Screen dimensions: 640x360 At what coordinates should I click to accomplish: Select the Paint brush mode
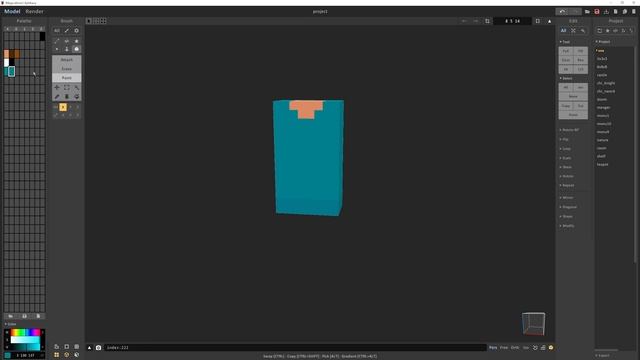pyautogui.click(x=67, y=78)
